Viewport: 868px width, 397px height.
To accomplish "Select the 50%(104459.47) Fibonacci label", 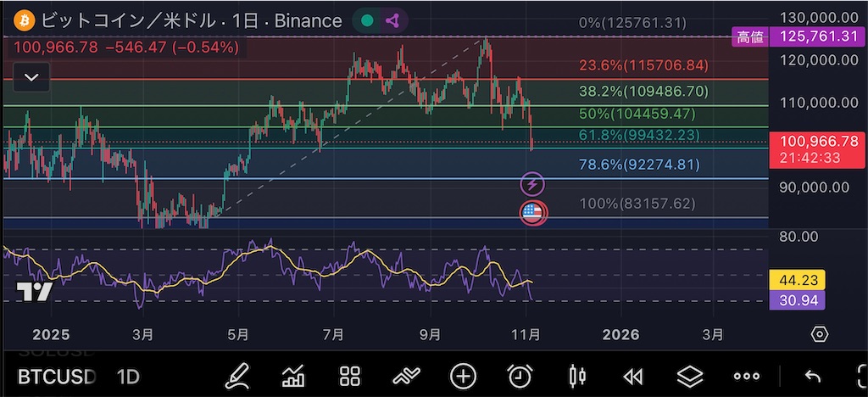I will [637, 115].
